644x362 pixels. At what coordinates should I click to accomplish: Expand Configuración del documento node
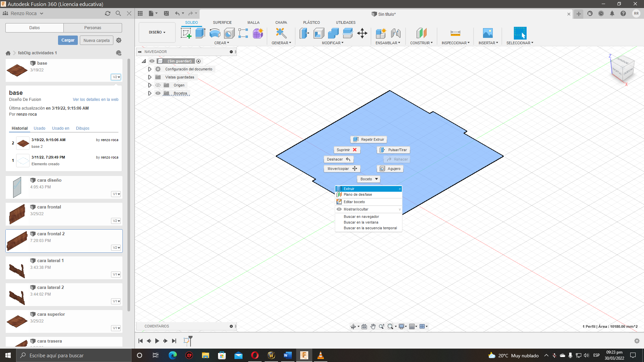150,69
